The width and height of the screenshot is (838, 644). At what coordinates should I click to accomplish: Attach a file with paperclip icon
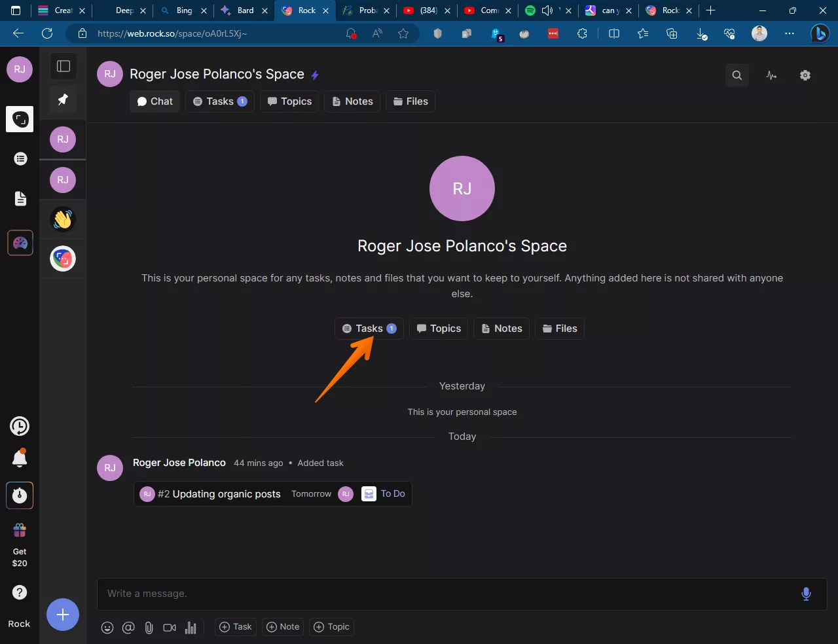pyautogui.click(x=149, y=628)
